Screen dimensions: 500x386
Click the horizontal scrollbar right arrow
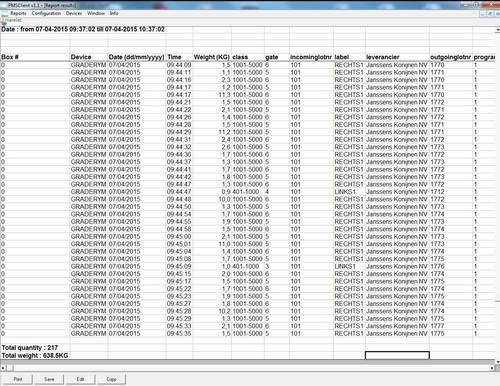click(x=492, y=368)
